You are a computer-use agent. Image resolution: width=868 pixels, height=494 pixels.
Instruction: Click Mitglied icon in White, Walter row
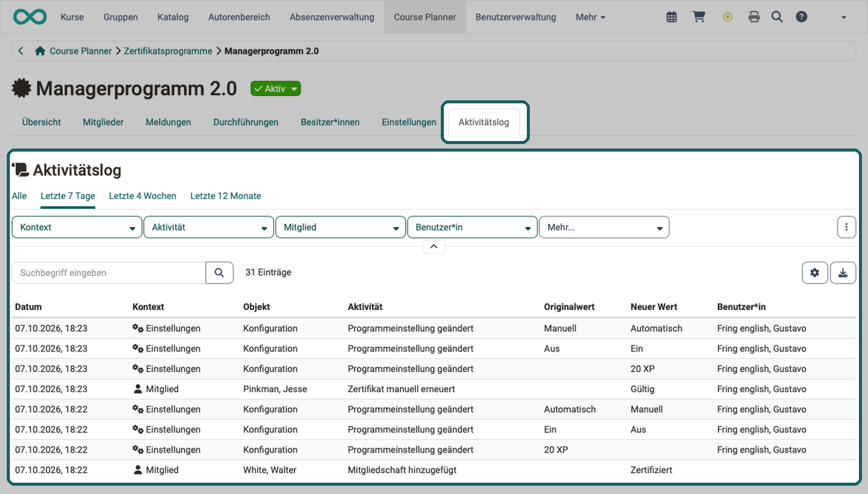click(138, 470)
